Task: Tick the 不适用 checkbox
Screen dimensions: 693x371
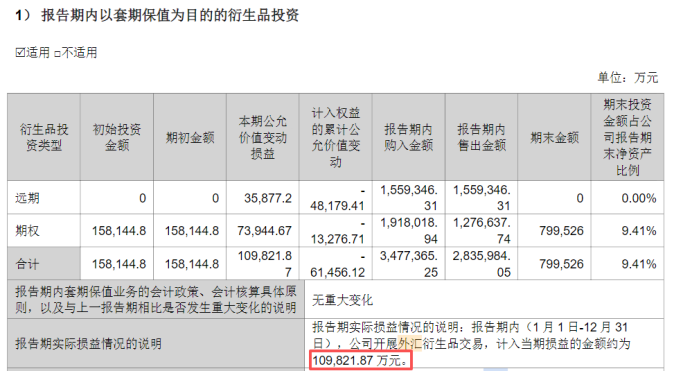Action: [57, 54]
